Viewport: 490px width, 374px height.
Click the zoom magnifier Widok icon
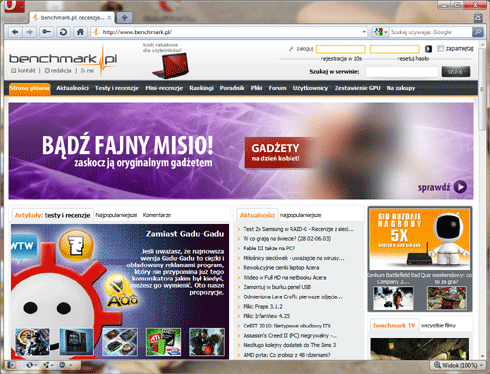click(437, 365)
